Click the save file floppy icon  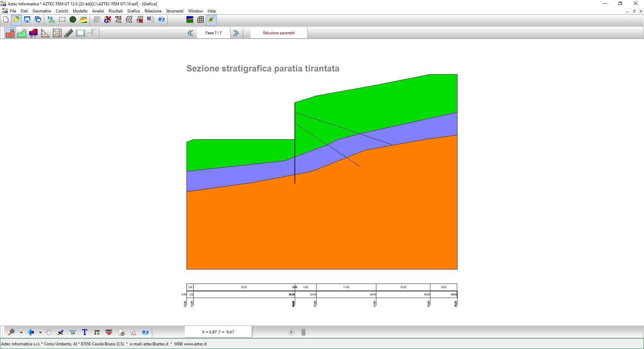tap(27, 20)
